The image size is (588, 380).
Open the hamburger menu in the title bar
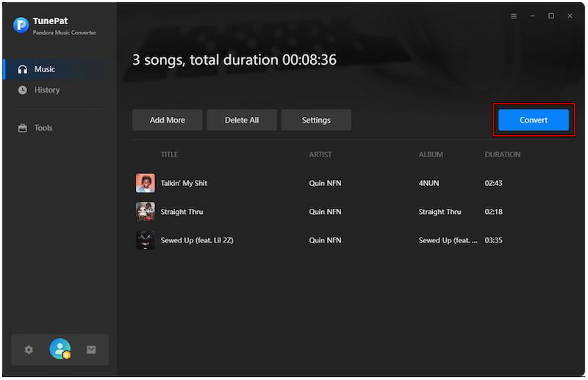tap(514, 16)
